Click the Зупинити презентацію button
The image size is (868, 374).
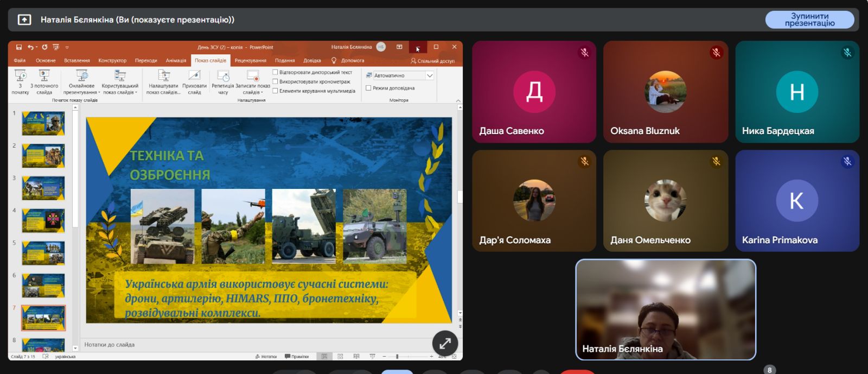pos(809,20)
